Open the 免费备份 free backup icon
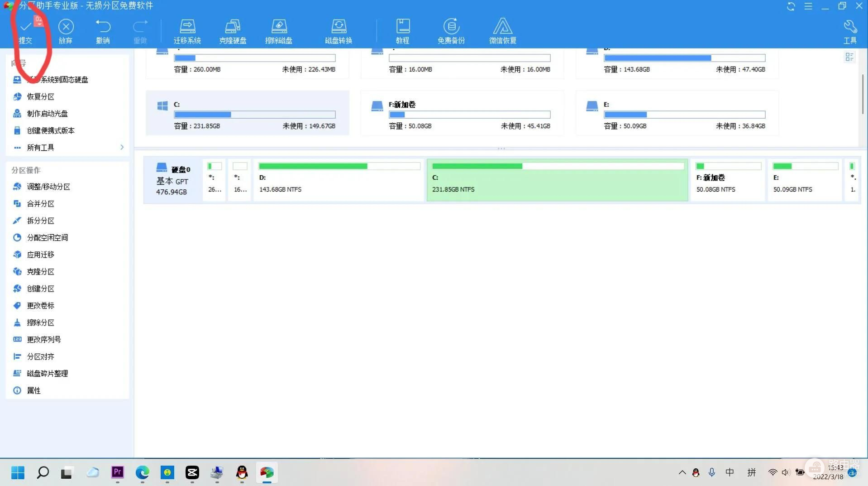Viewport: 868px width, 486px height. click(451, 31)
